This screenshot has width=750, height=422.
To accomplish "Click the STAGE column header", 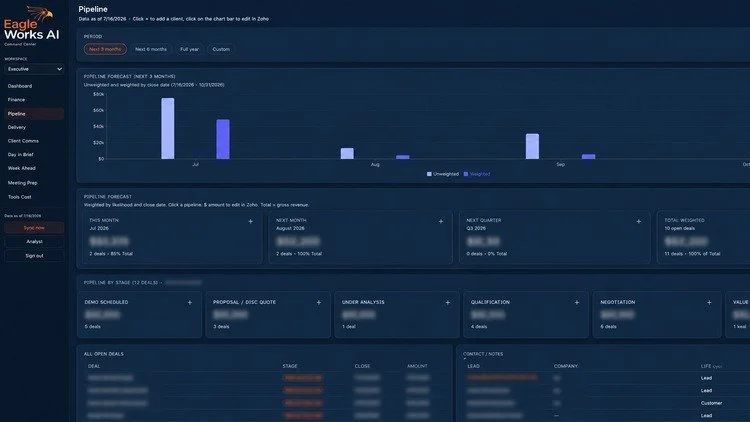I will point(290,366).
